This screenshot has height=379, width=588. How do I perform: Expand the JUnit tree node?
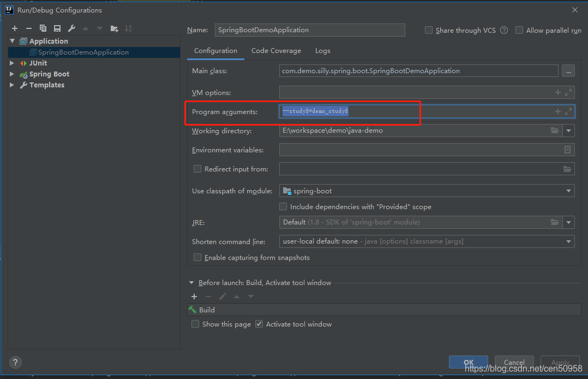coord(12,63)
